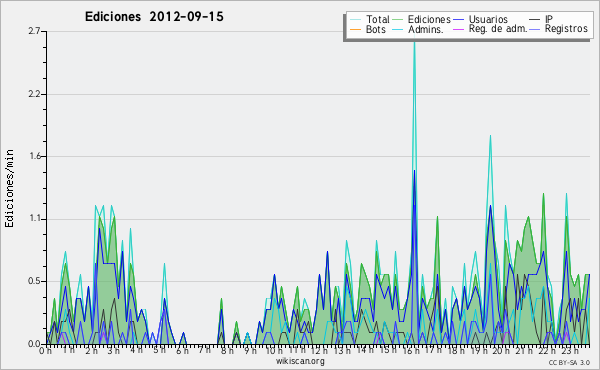
Task: Click the 'IP' legend label
Action: (x=549, y=19)
